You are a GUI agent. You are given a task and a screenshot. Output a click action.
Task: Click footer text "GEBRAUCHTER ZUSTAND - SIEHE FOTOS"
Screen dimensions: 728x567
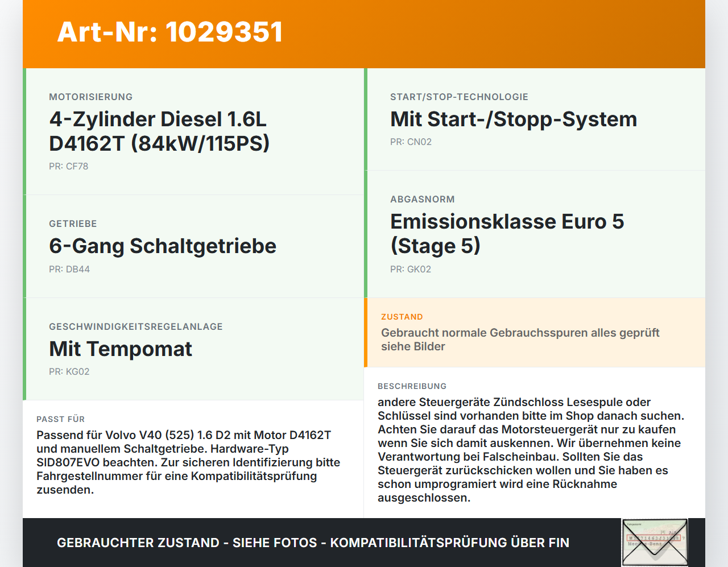[x=187, y=543]
